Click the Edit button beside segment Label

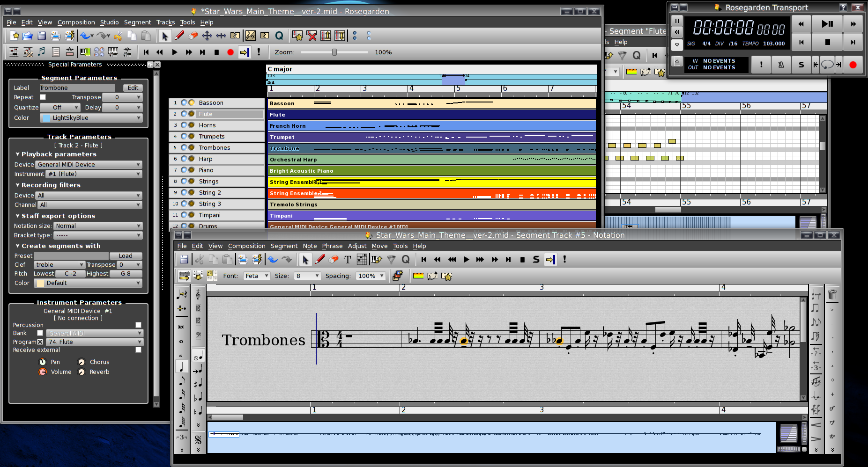click(133, 88)
